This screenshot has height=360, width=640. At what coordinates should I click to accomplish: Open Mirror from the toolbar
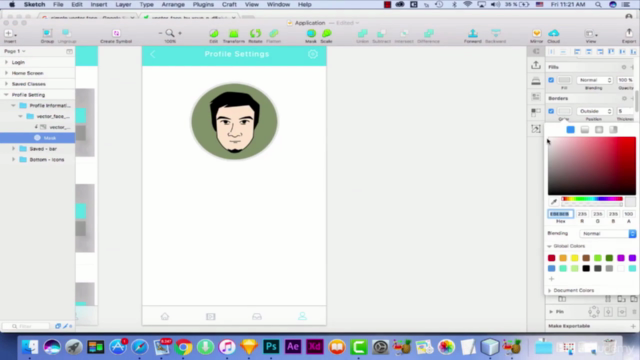coord(537,33)
